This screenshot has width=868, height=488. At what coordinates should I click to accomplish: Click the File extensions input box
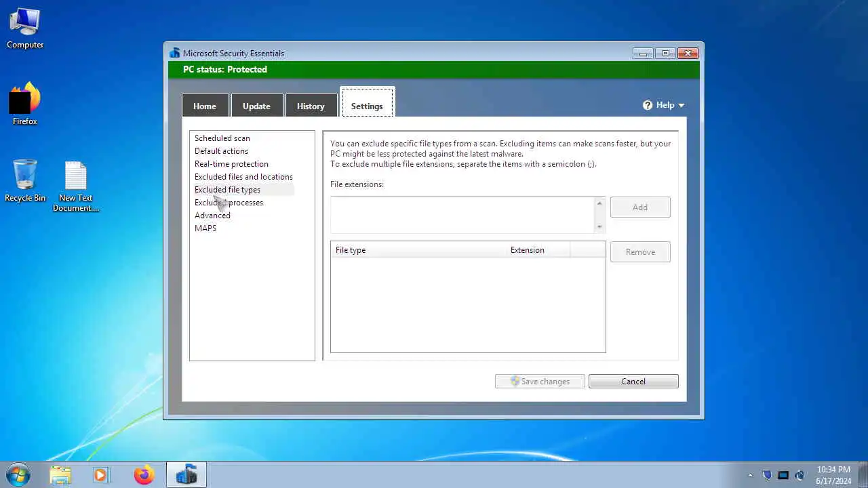pos(462,215)
